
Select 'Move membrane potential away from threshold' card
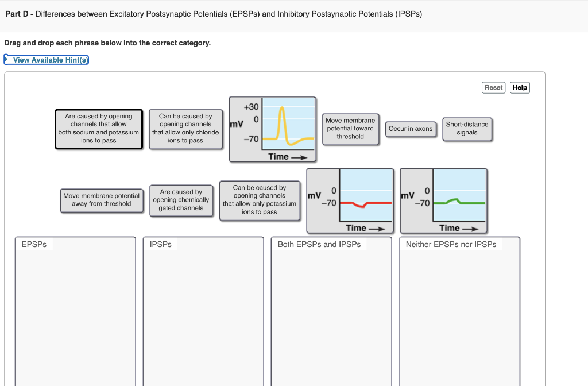tap(102, 200)
